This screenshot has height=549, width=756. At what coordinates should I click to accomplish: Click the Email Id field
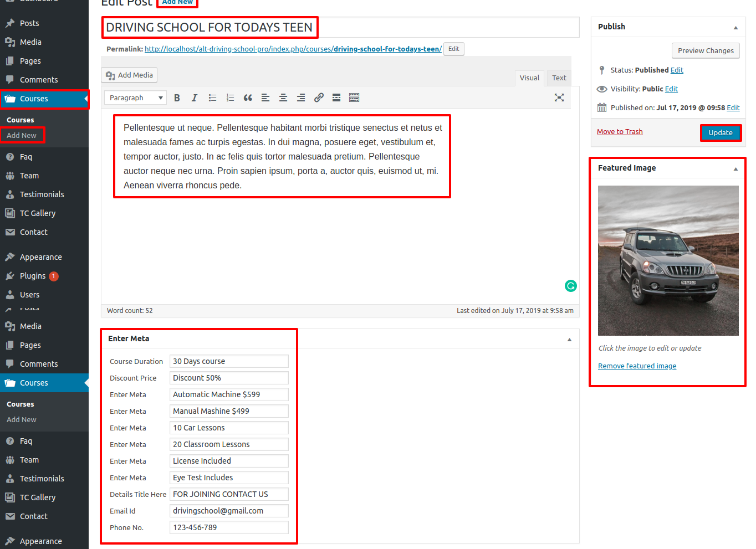click(x=229, y=511)
